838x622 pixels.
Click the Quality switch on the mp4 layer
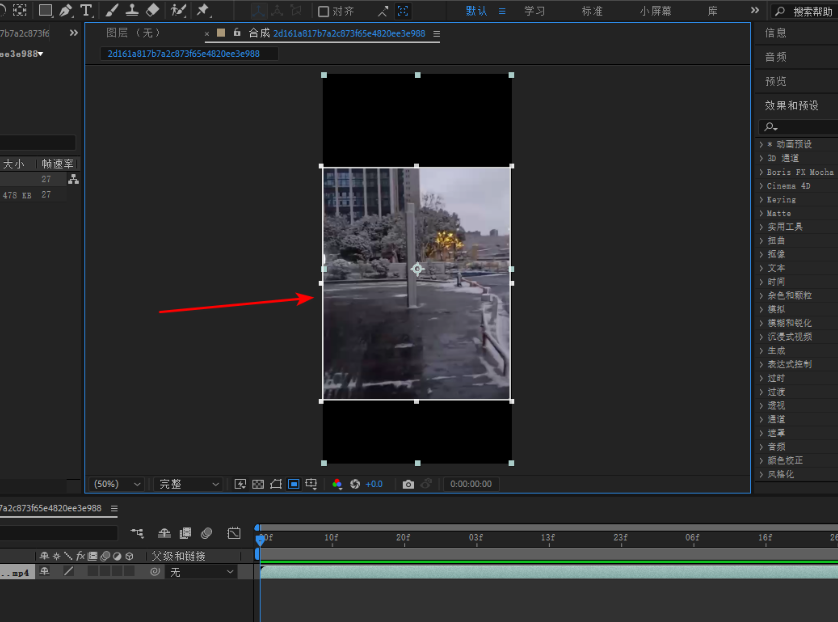click(68, 571)
